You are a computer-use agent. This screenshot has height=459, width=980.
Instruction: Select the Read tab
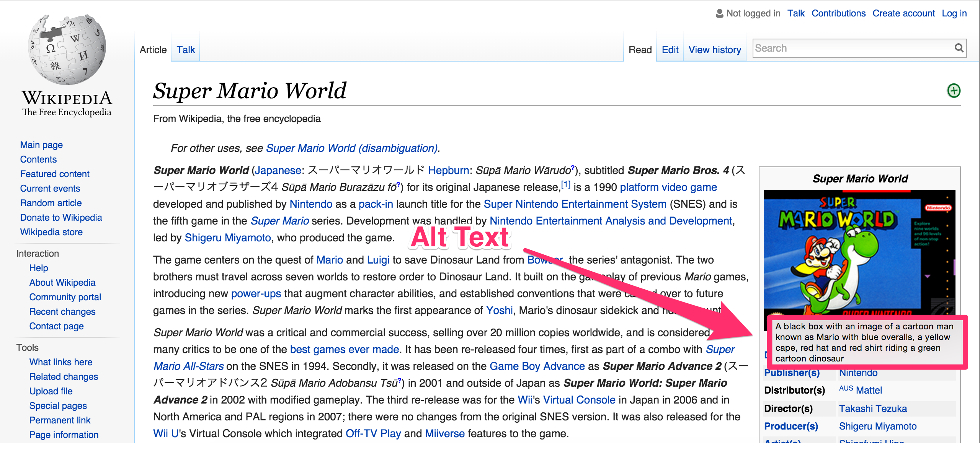coord(640,50)
